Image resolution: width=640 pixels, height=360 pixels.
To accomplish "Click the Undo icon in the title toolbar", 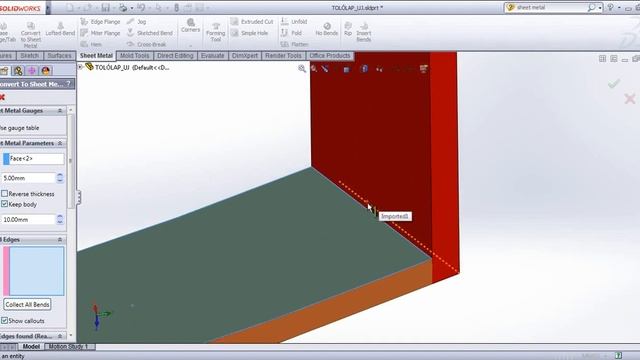I will (141, 7).
